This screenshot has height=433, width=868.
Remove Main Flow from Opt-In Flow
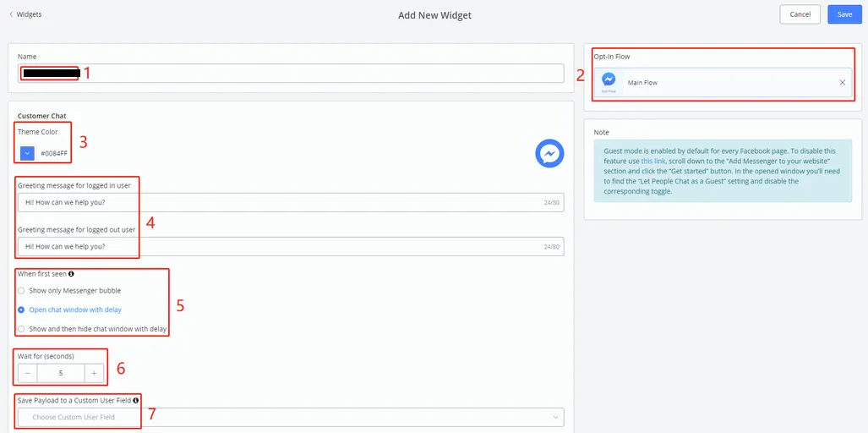(842, 83)
